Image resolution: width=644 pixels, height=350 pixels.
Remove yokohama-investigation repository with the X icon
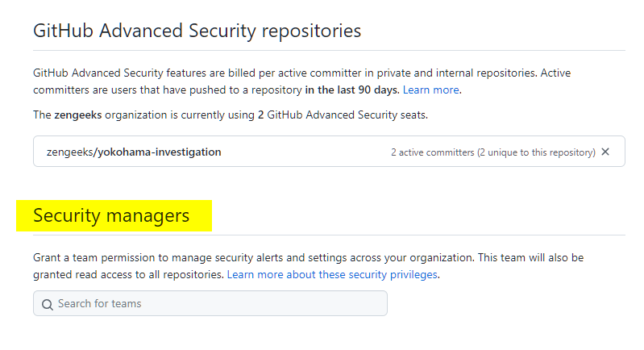605,152
